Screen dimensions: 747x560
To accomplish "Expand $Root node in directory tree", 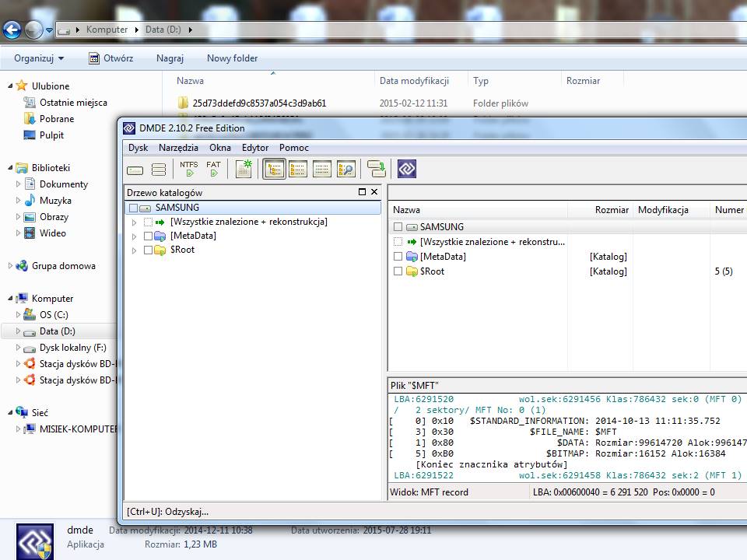I will [134, 250].
